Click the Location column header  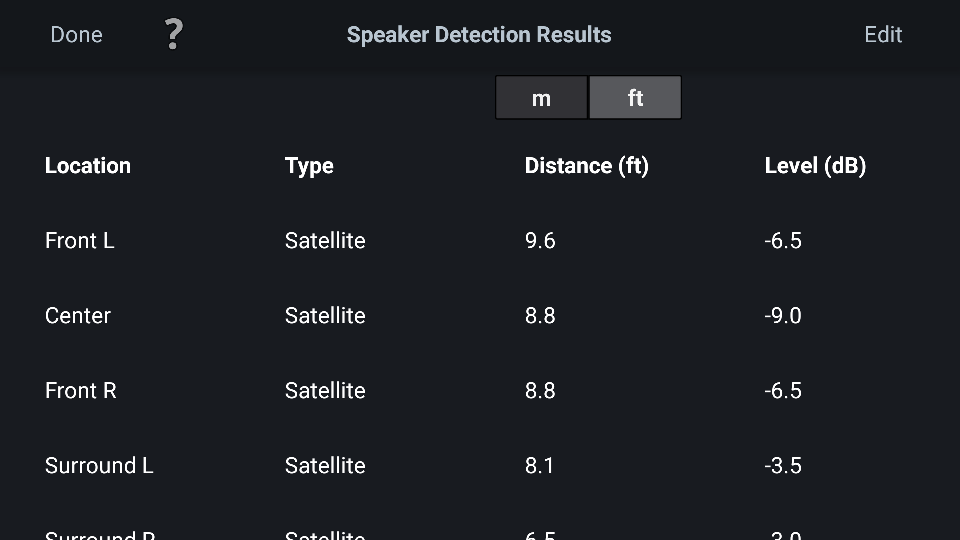click(x=88, y=166)
